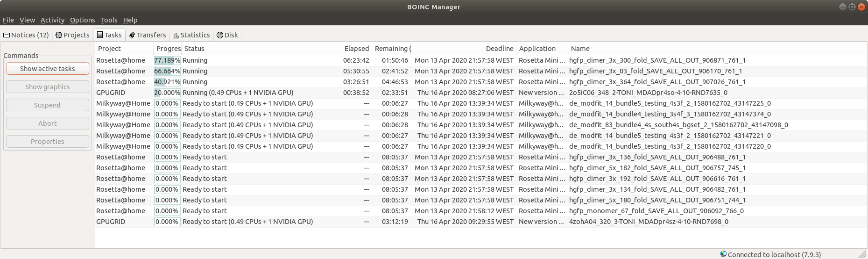This screenshot has height=259, width=868.
Task: Click the Statistics chart icon
Action: click(176, 35)
